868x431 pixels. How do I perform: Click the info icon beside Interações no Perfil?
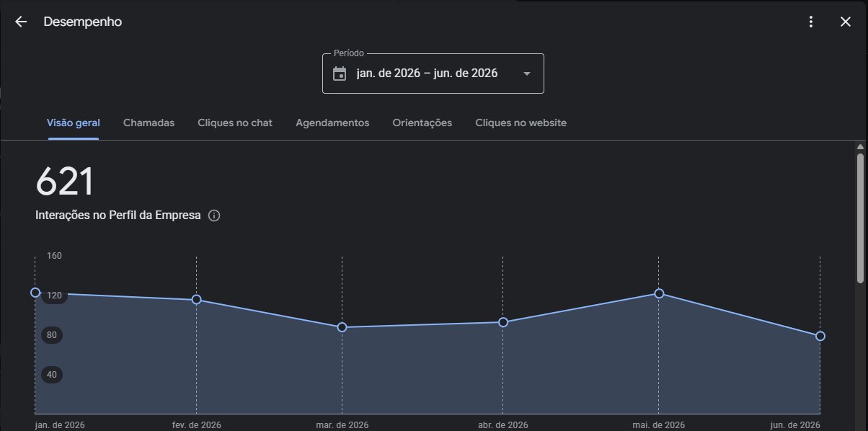point(214,215)
